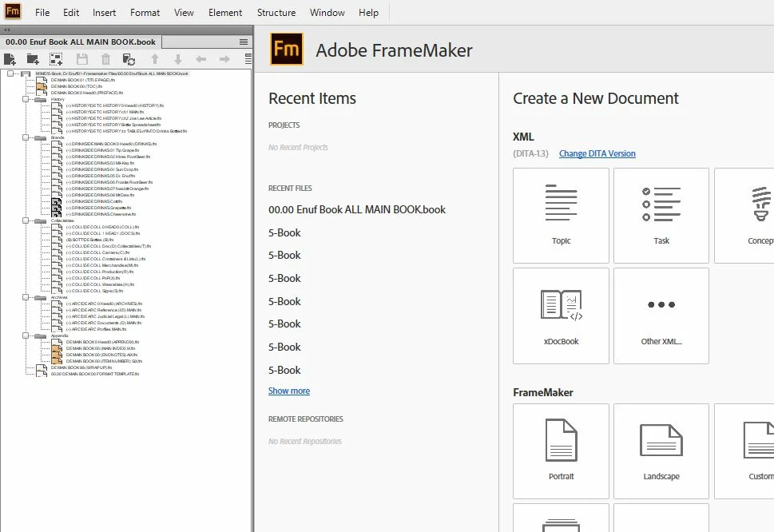
Task: Open the Window menu
Action: [x=327, y=12]
